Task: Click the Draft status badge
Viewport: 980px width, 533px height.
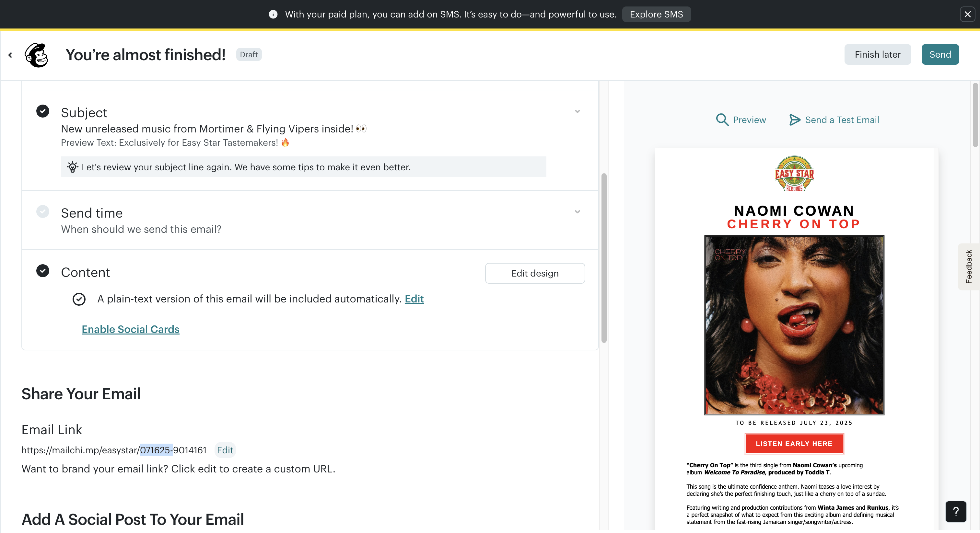Action: tap(249, 55)
